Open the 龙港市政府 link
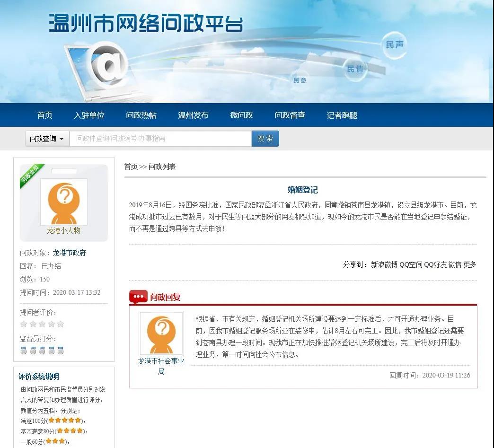This screenshot has height=448, width=494. click(x=69, y=253)
